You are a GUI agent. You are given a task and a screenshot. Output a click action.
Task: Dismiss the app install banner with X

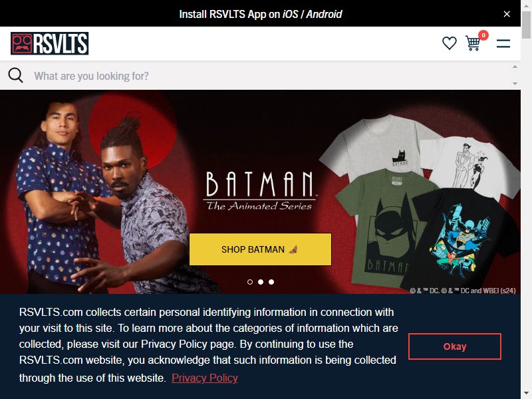pos(507,14)
